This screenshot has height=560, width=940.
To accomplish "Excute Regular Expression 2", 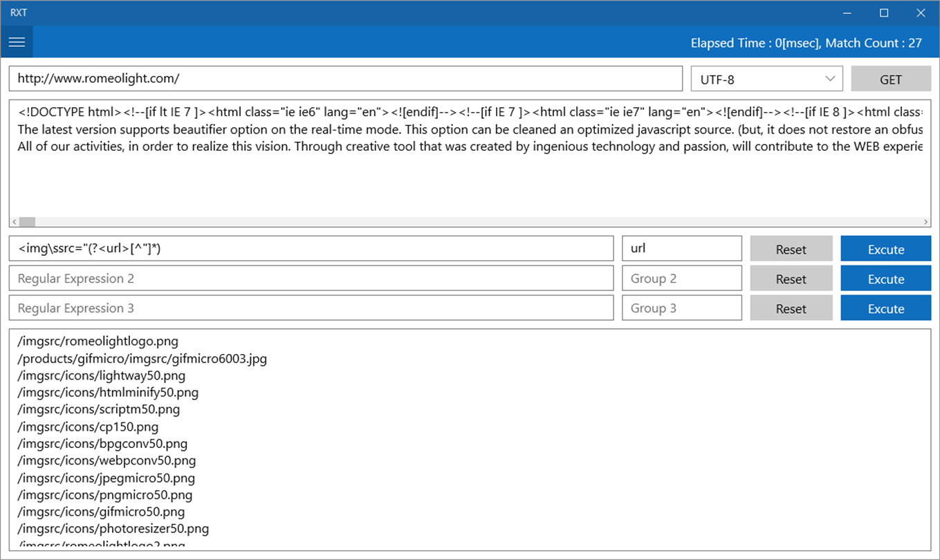I will (x=886, y=279).
